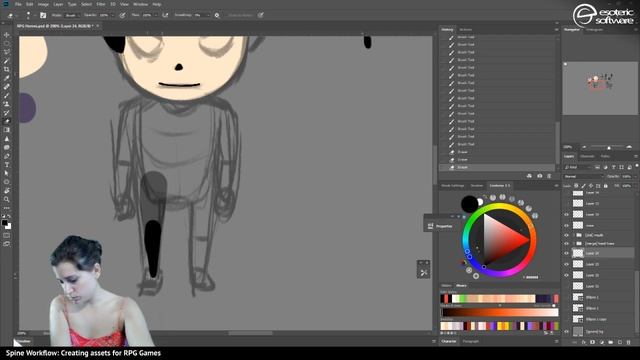Select the Type tool
This screenshot has height=360, width=640.
tap(7, 164)
